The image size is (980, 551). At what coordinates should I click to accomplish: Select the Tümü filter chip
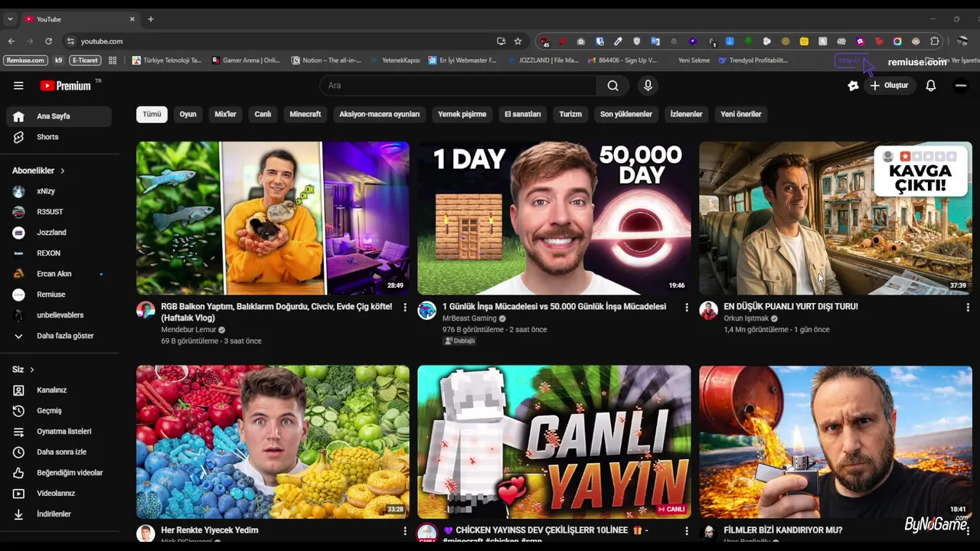click(152, 114)
